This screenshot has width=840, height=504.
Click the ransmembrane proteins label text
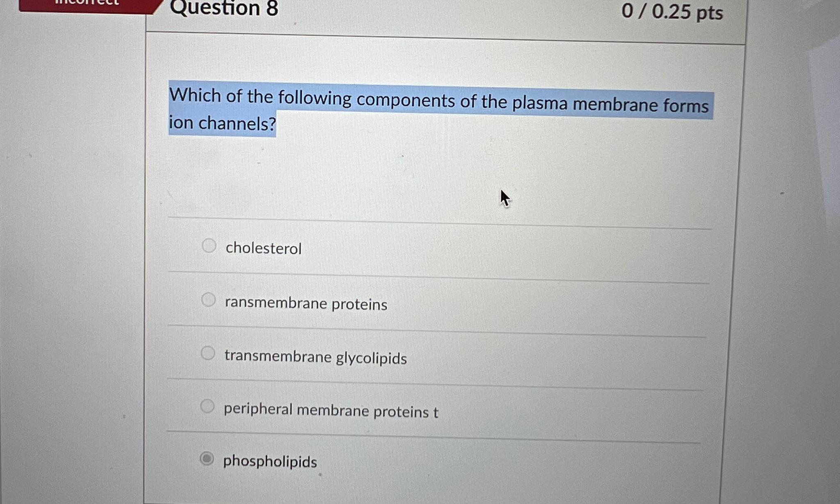[x=305, y=303]
